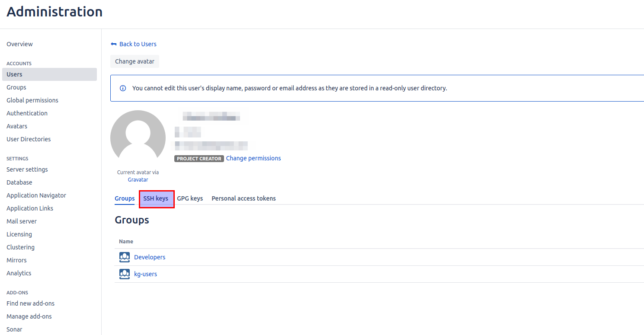Click the back arrow beside Back to Users
The image size is (644, 335).
(113, 44)
